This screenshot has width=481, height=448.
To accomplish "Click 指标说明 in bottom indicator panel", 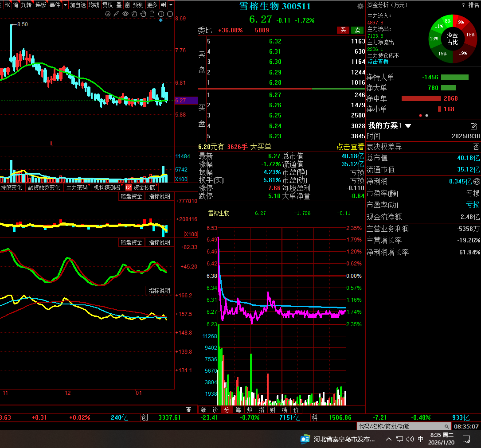I will click(159, 291).
